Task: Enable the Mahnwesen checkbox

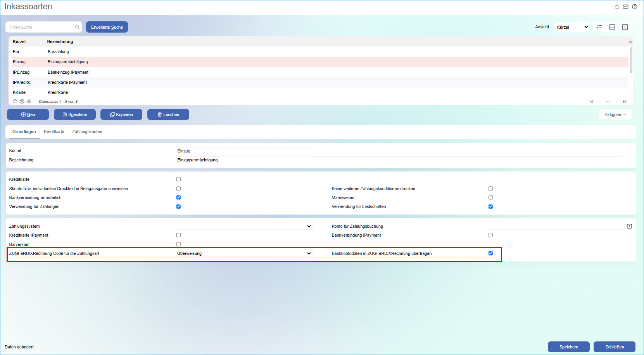Action: point(490,197)
